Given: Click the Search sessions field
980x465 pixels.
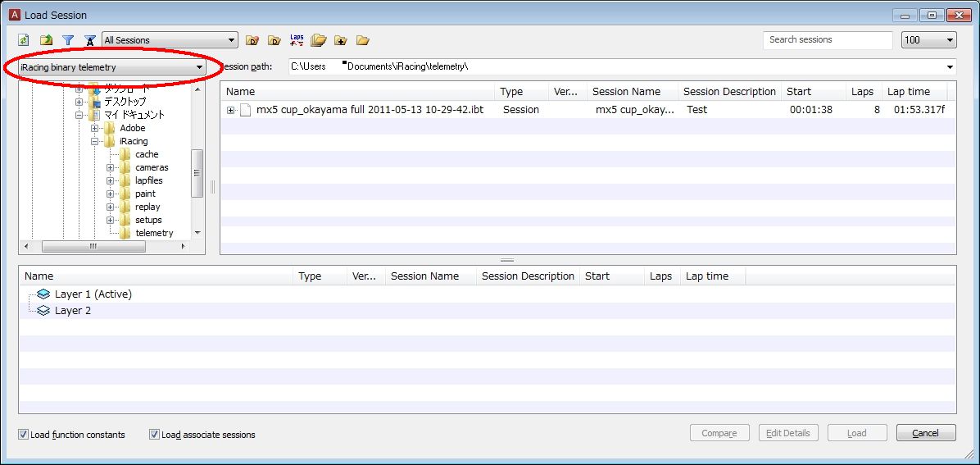Looking at the screenshot, I should [828, 40].
